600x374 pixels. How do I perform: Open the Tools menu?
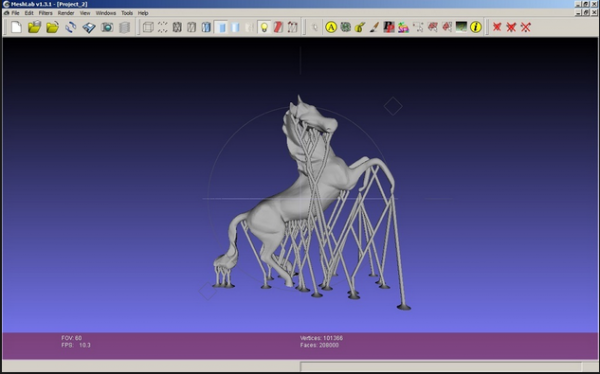(x=127, y=13)
